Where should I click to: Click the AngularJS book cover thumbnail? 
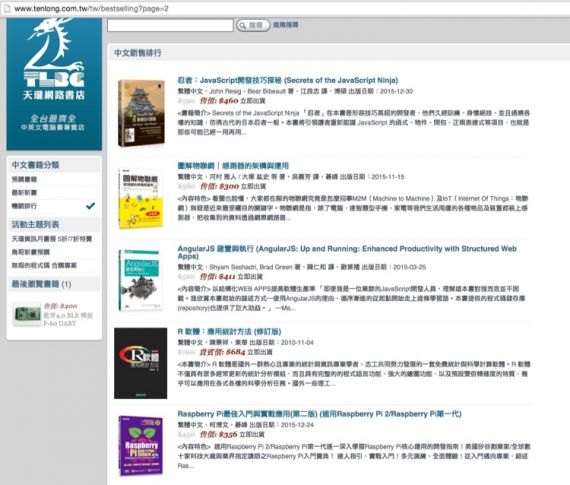140,280
